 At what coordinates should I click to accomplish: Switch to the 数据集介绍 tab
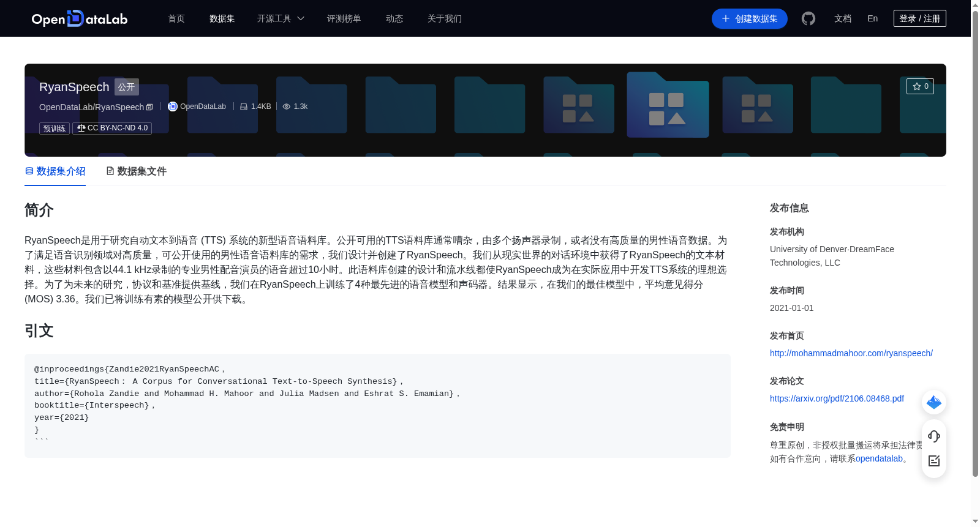pos(55,171)
